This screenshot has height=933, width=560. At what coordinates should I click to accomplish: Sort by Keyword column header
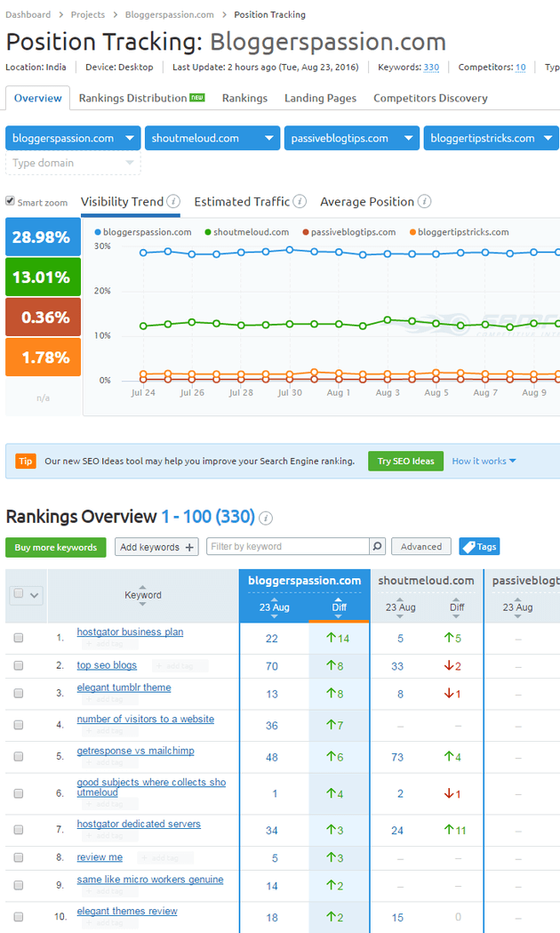click(x=143, y=595)
